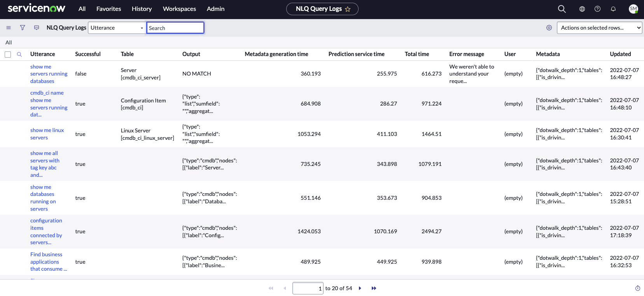The width and height of the screenshot is (644, 296).
Task: Click the total time value 2494.27
Action: 432,231
